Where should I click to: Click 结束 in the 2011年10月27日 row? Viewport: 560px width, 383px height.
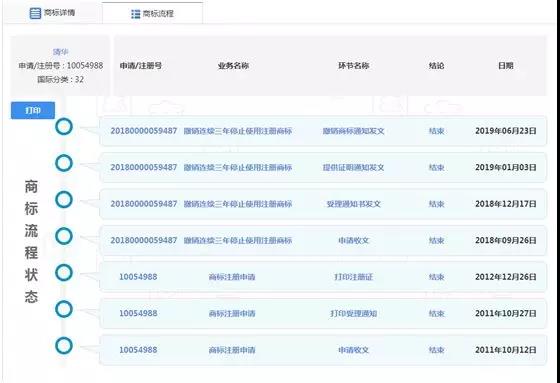click(x=436, y=313)
